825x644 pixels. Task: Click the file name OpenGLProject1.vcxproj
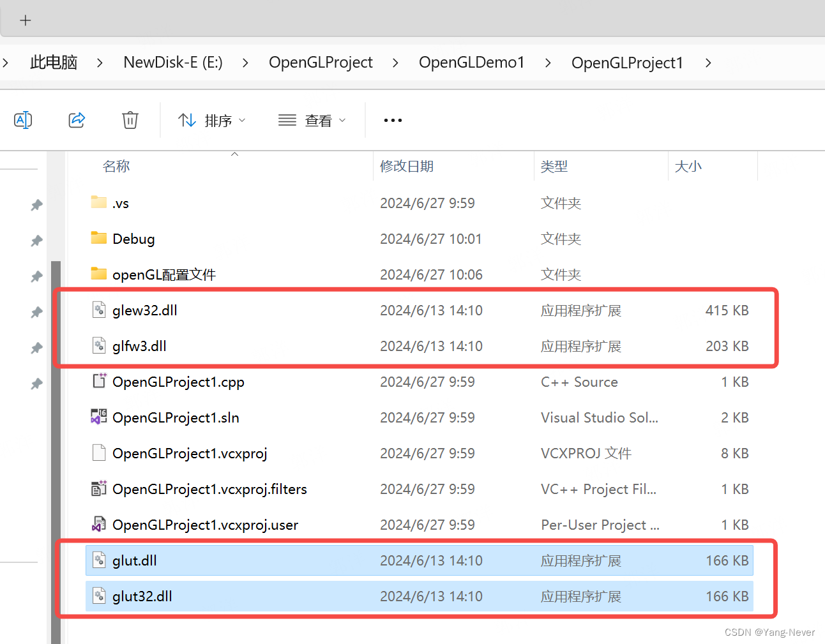coord(190,453)
